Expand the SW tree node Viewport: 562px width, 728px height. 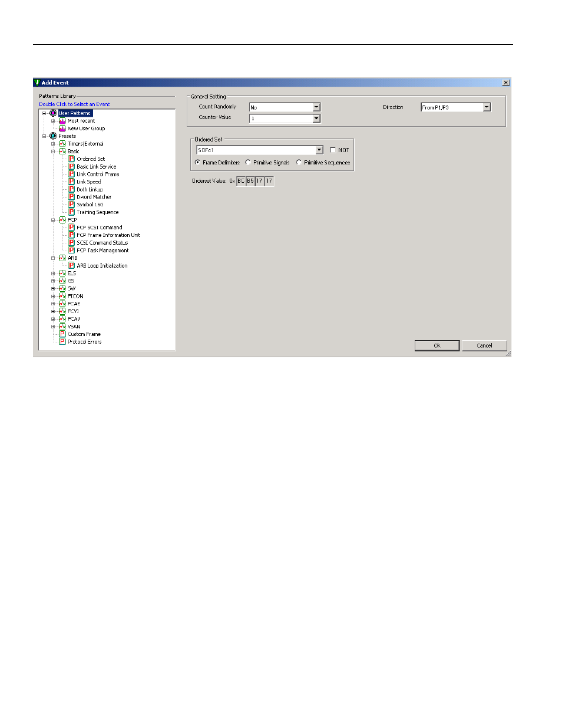coord(53,289)
